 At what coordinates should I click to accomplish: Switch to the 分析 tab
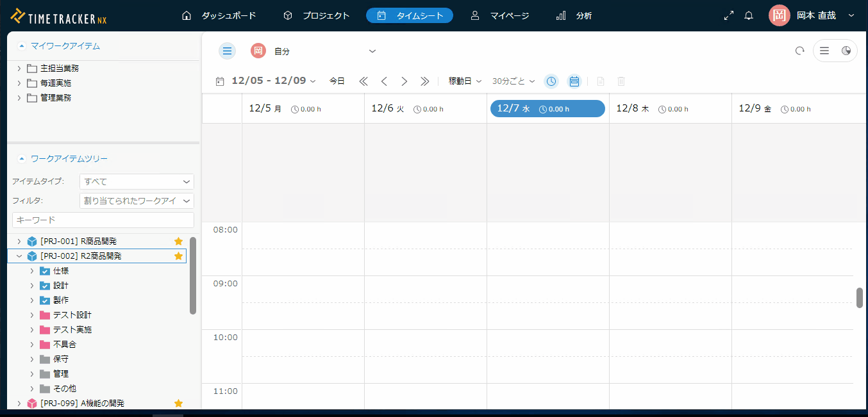tap(574, 15)
